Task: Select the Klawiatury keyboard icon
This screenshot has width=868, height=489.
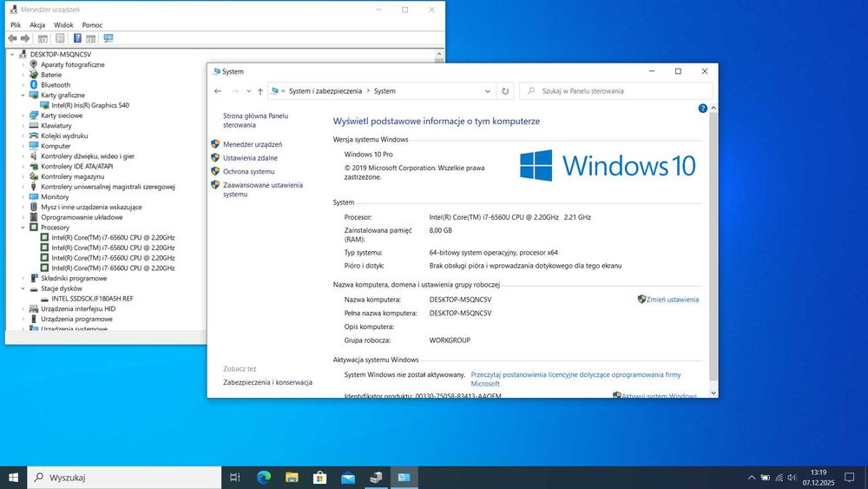Action: click(x=34, y=125)
